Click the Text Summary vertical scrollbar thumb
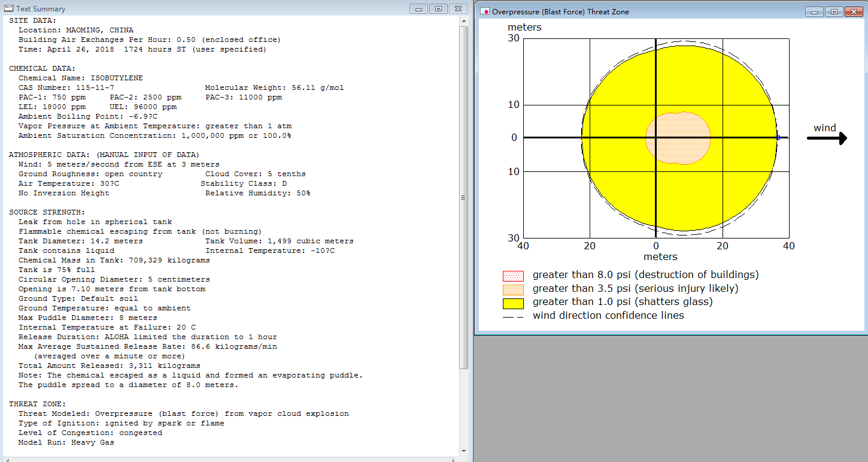 pyautogui.click(x=463, y=198)
